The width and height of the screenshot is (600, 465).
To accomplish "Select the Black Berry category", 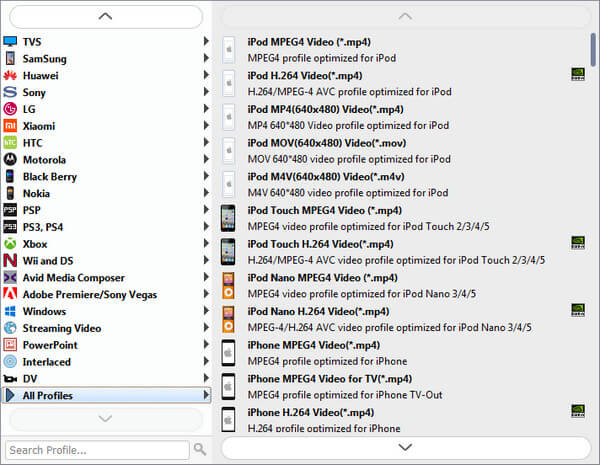I will coord(106,176).
